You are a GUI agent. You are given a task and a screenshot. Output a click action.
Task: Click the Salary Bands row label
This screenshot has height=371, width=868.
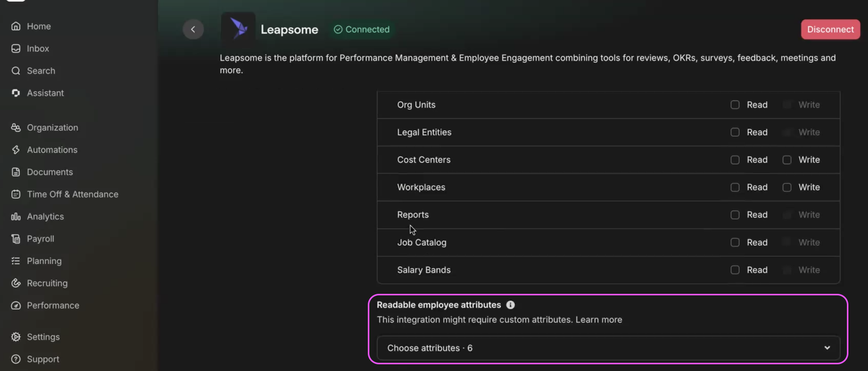(x=423, y=270)
